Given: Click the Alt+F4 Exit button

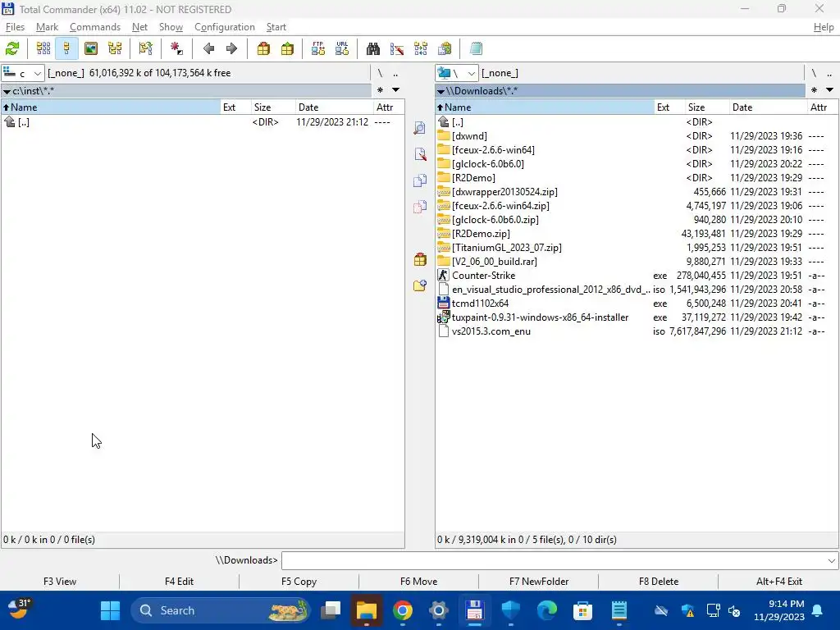Looking at the screenshot, I should click(779, 582).
